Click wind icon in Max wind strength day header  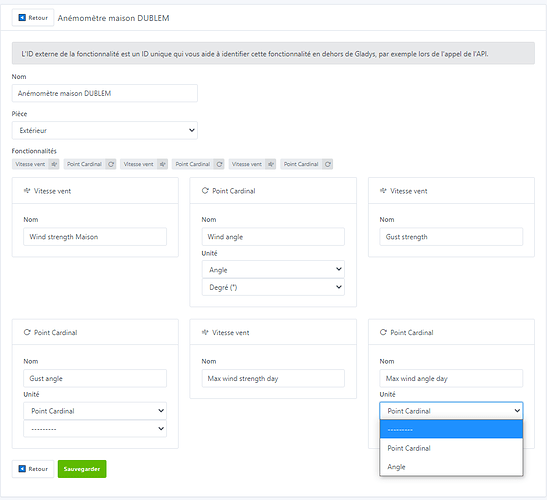pos(205,332)
